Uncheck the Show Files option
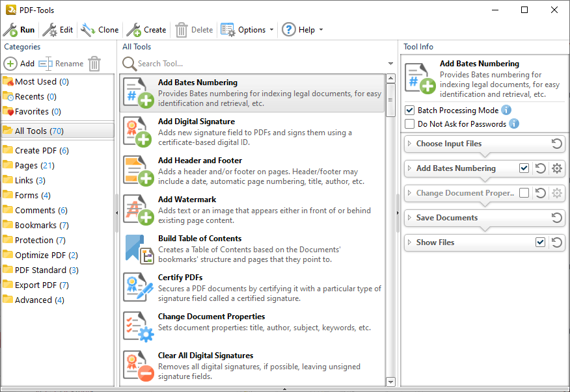 point(540,242)
